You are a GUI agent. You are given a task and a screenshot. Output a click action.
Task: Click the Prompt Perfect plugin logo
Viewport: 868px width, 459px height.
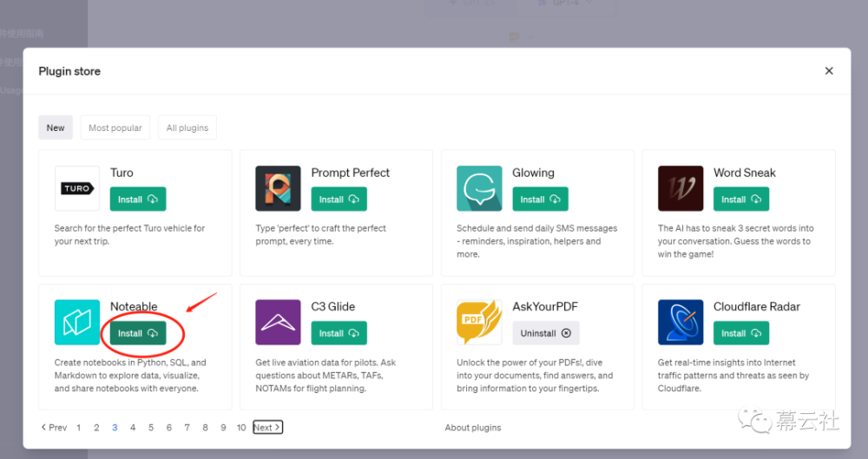pyautogui.click(x=278, y=188)
